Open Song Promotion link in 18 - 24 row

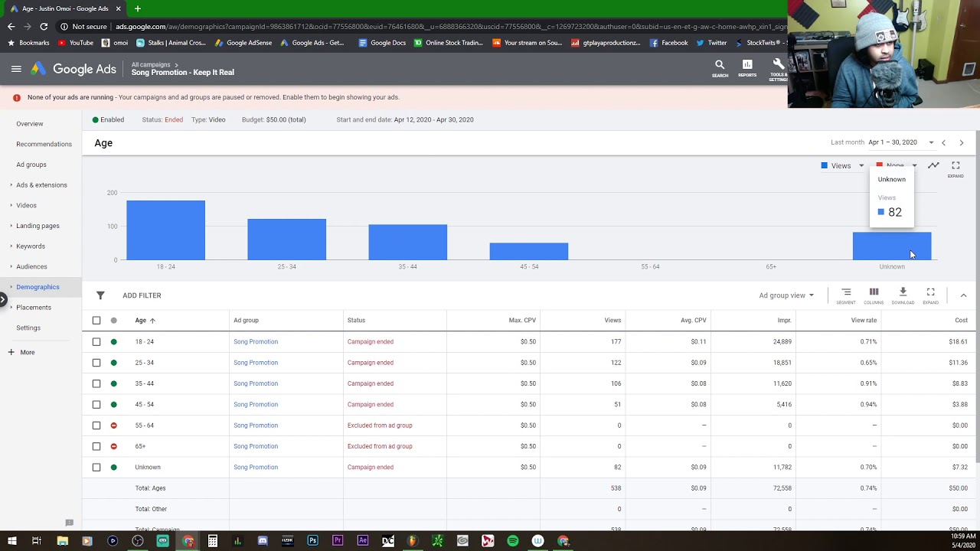256,342
